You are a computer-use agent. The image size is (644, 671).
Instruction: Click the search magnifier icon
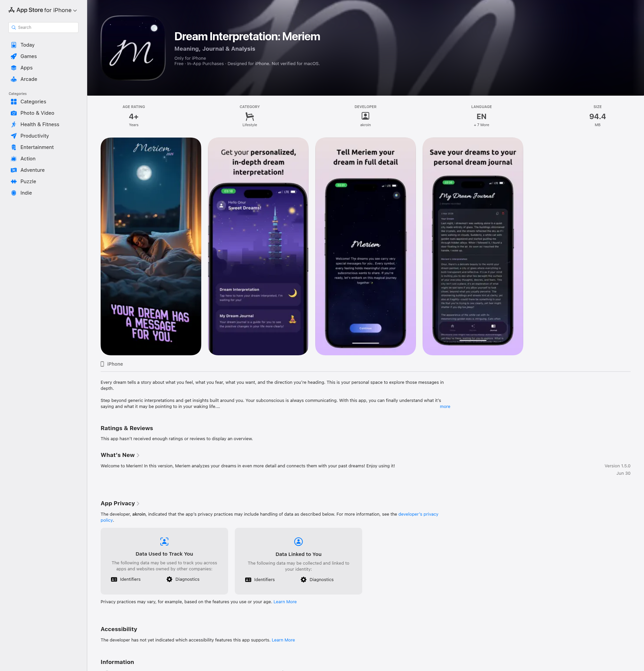(14, 28)
